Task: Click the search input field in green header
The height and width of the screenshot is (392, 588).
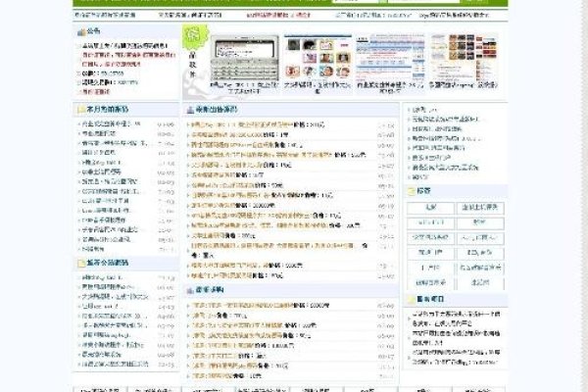Action: point(421,3)
